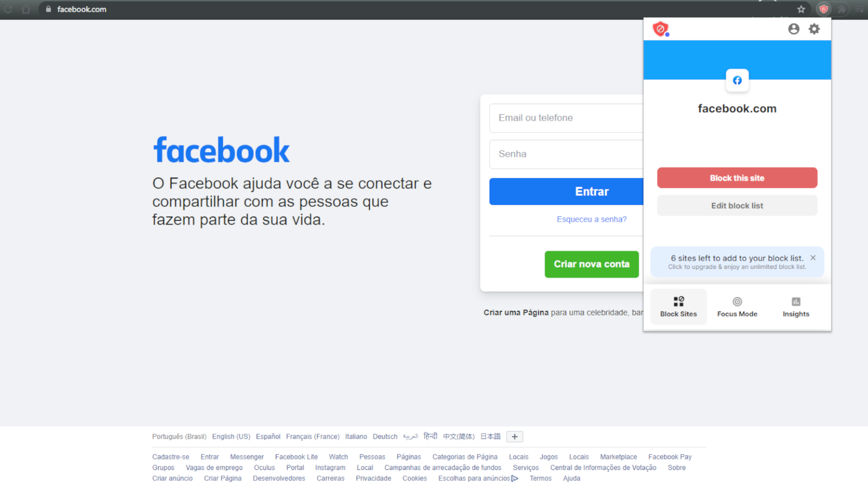
Task: Close the upgrade notification
Action: [x=813, y=258]
